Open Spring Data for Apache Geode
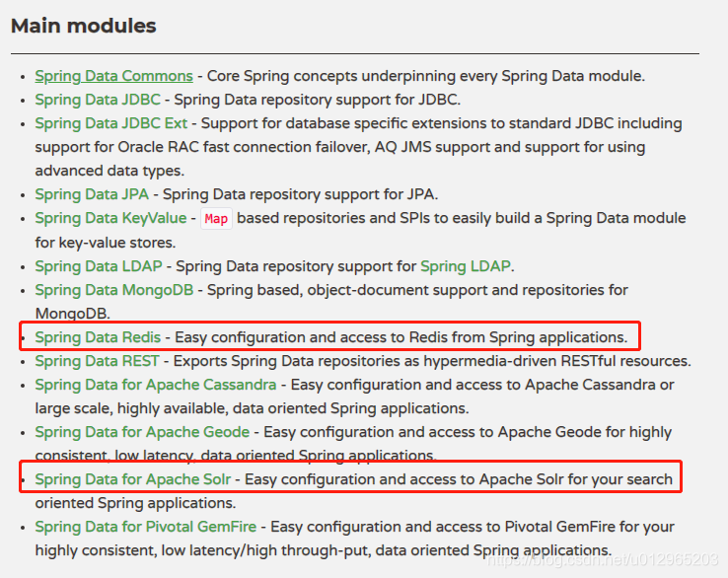 (x=142, y=432)
